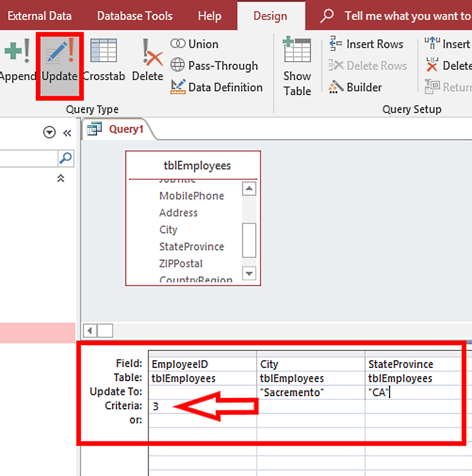Click the Return option icon
Image resolution: width=472 pixels, height=476 pixels.
[x=432, y=87]
